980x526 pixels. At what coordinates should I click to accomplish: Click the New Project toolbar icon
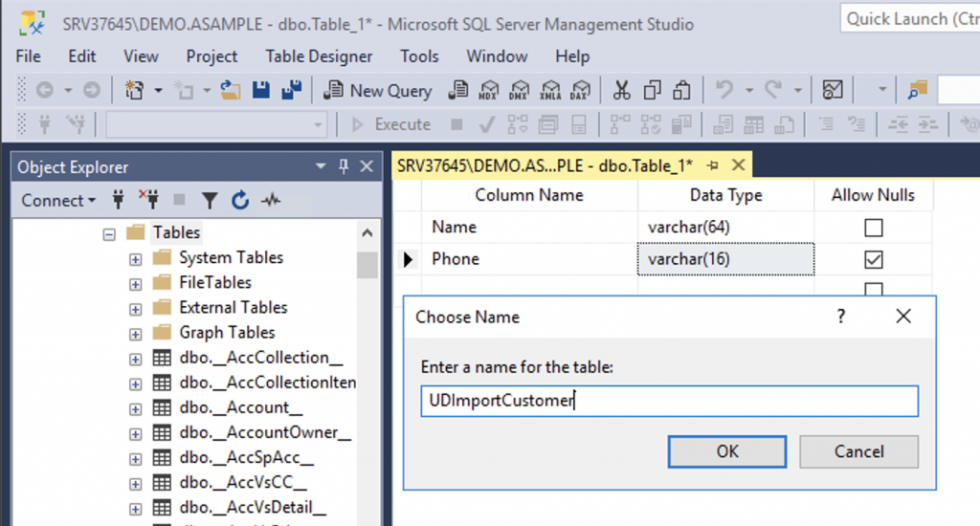[134, 91]
